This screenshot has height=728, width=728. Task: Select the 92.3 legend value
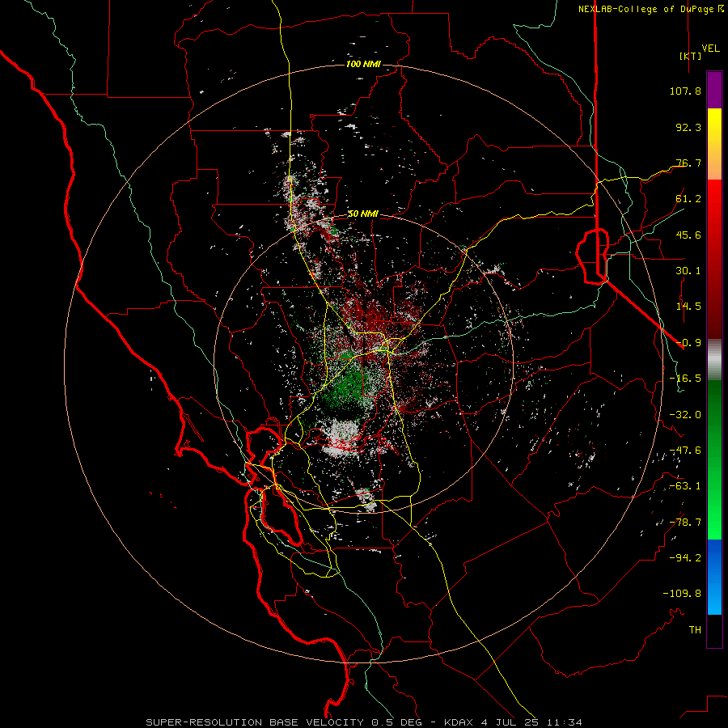click(x=688, y=127)
